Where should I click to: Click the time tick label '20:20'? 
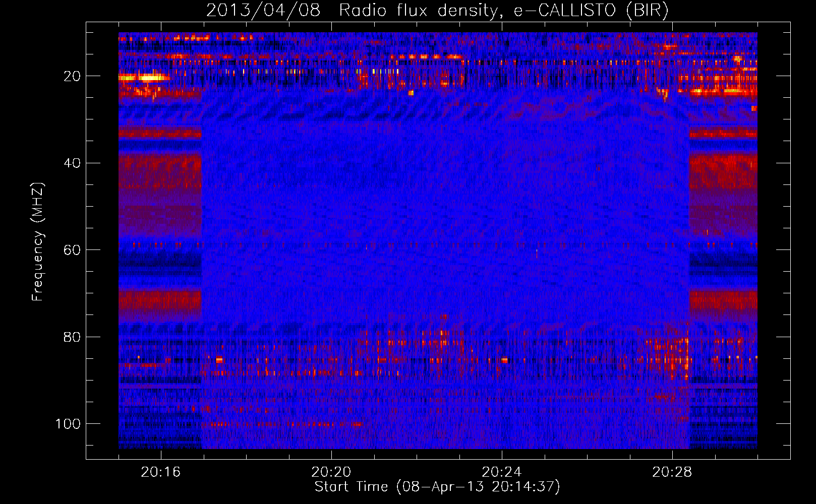click(331, 472)
